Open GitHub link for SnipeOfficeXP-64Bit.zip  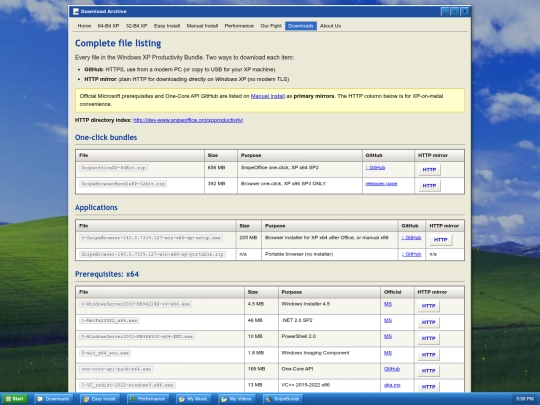pyautogui.click(x=375, y=168)
